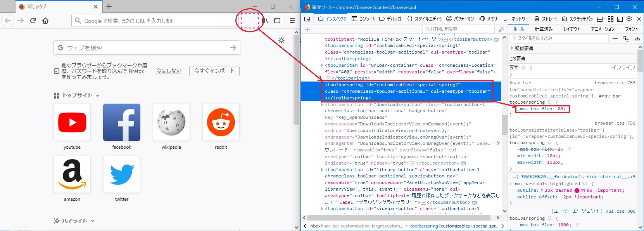Expand the sidebar-button toolbarbutton node

pos(322,209)
